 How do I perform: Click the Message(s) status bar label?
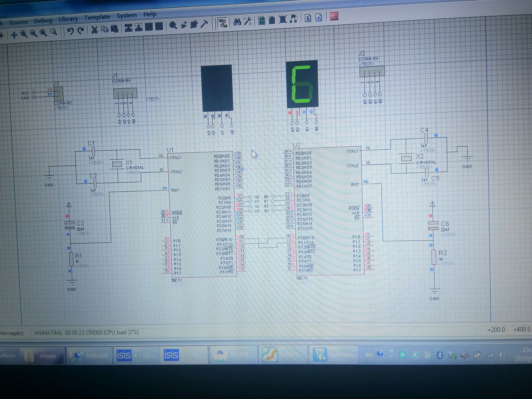[x=12, y=333]
